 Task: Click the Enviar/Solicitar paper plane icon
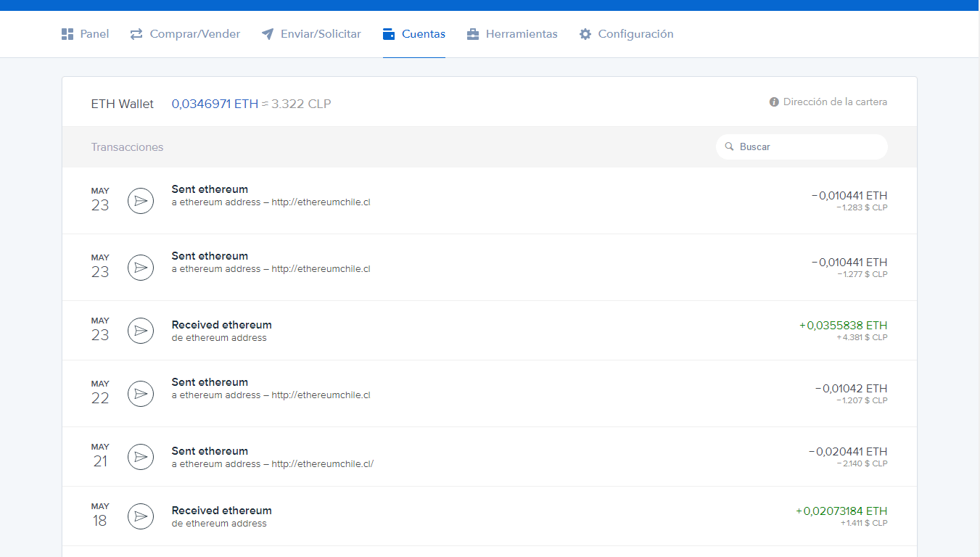(x=268, y=34)
